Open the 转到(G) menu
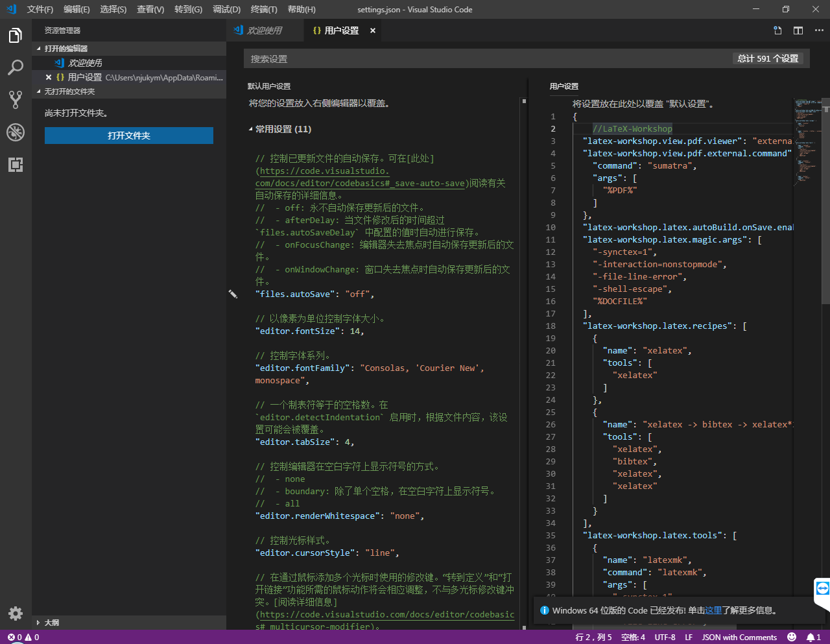The image size is (830, 644). tap(188, 9)
